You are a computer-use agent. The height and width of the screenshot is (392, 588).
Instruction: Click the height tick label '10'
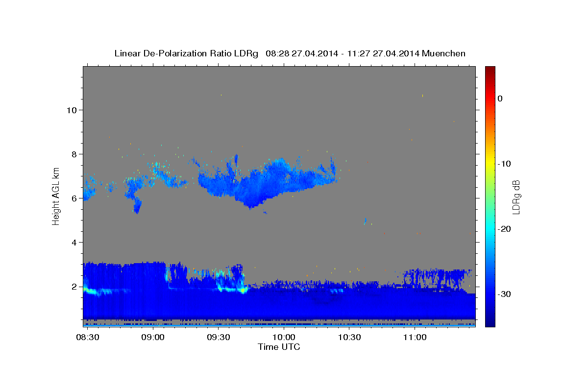coord(71,110)
